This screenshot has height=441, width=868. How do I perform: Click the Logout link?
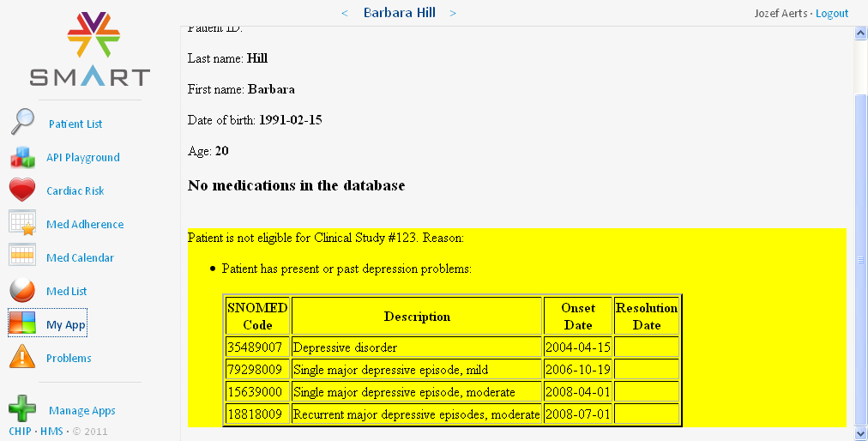pos(831,14)
